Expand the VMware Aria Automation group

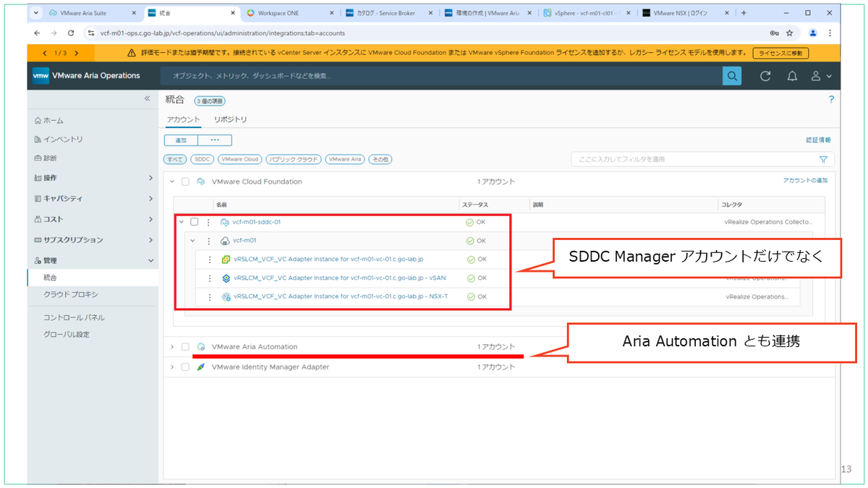pos(172,347)
